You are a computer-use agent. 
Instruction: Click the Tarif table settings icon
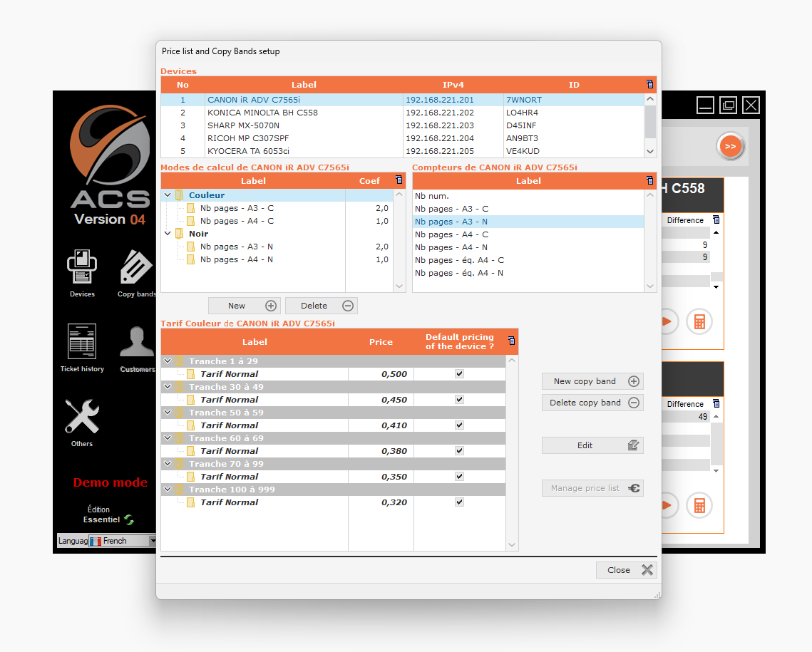coord(512,341)
